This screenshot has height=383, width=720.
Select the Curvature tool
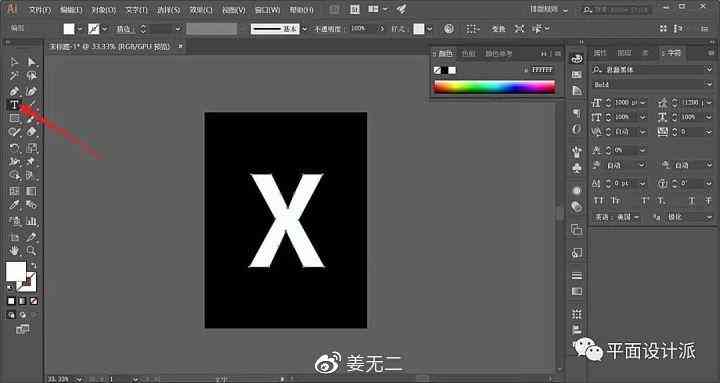click(x=31, y=91)
